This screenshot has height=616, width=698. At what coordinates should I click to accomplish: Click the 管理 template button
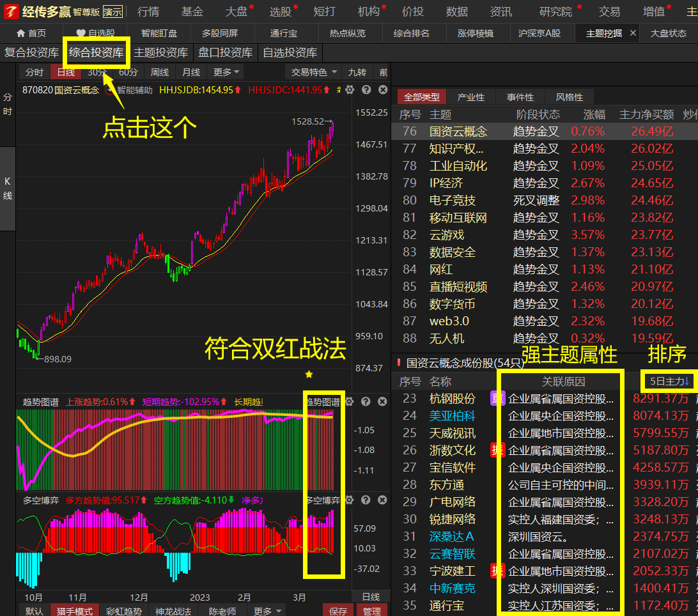point(372,611)
